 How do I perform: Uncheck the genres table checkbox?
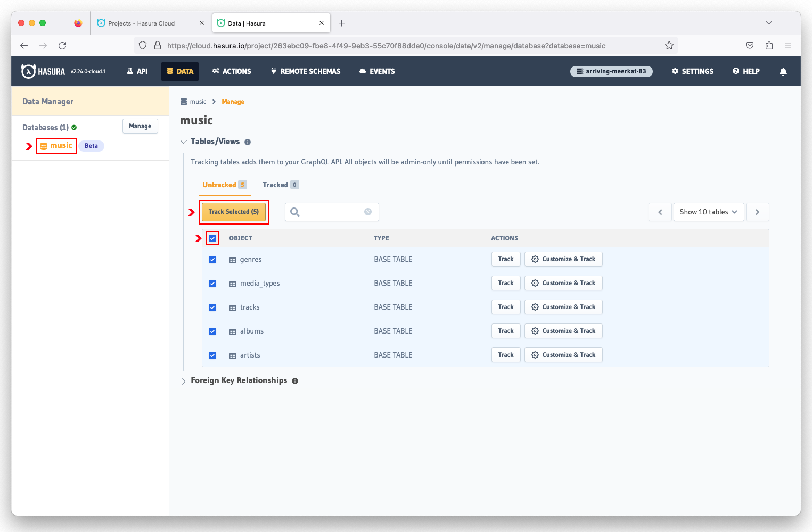tap(212, 260)
